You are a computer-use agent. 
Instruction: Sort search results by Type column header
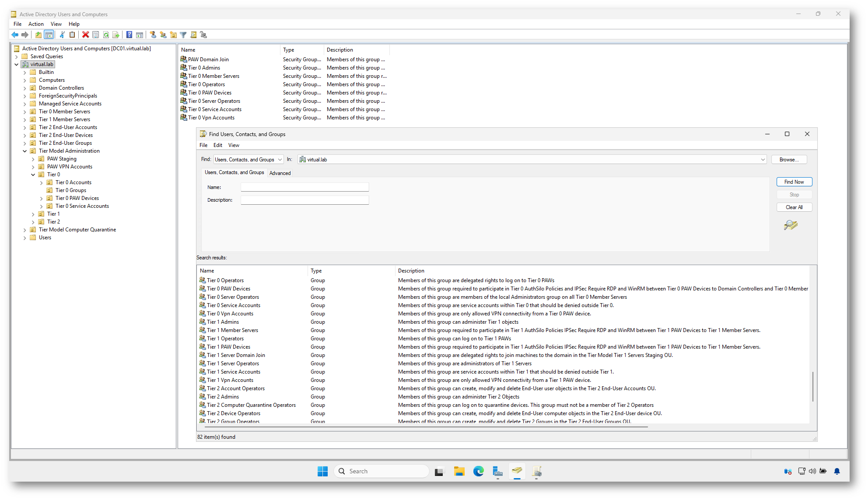pyautogui.click(x=351, y=271)
